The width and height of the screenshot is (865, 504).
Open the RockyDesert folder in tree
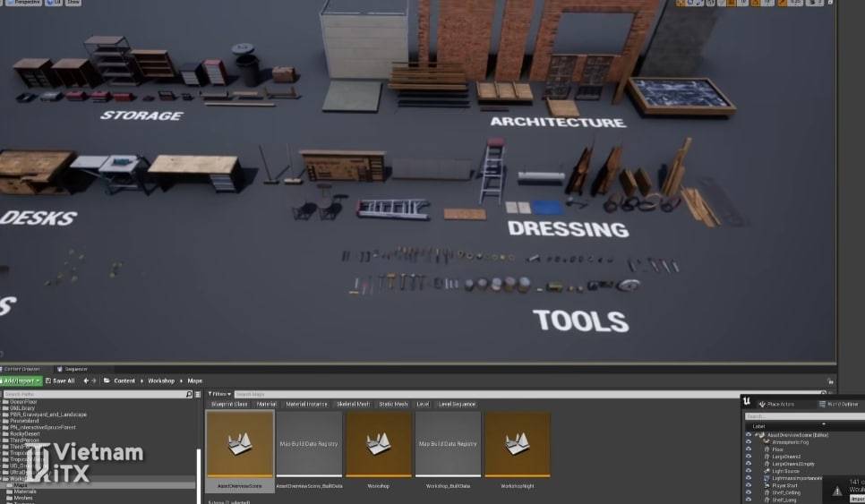pyautogui.click(x=24, y=434)
